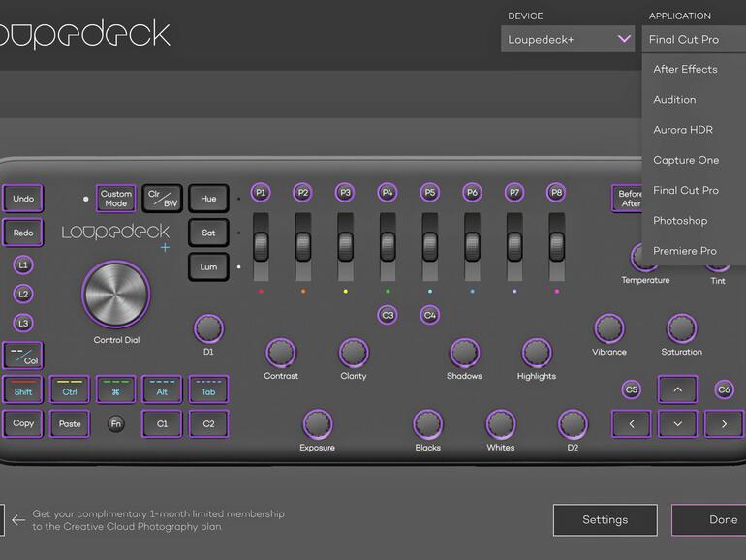Open the Device dropdown showing Loupedeck+
The image size is (746, 560).
click(x=568, y=40)
